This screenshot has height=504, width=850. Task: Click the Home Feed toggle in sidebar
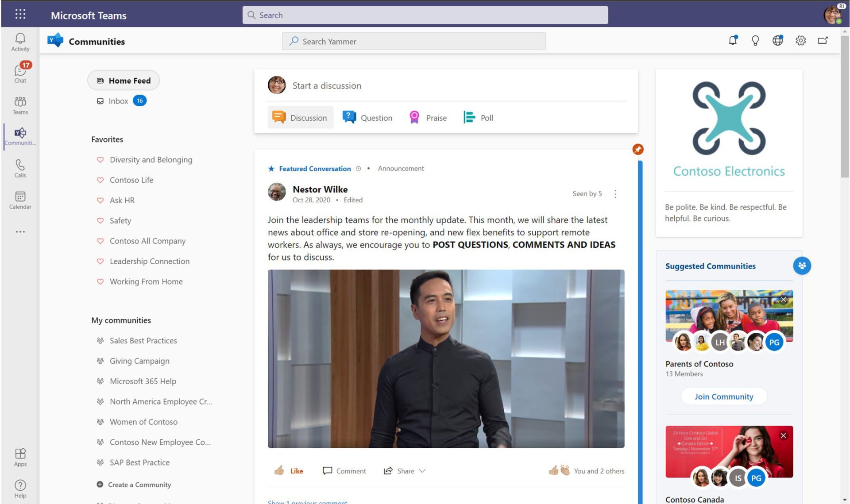(x=124, y=81)
